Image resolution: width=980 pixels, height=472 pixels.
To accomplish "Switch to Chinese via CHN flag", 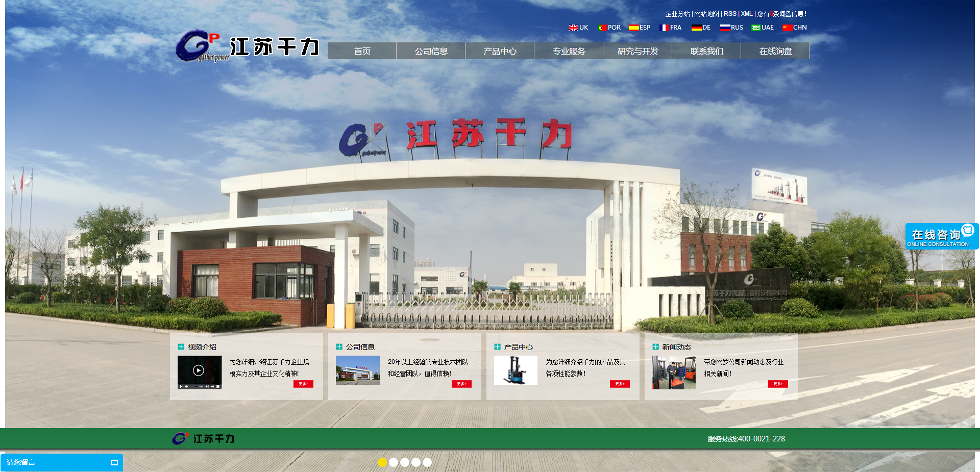I will [x=787, y=28].
